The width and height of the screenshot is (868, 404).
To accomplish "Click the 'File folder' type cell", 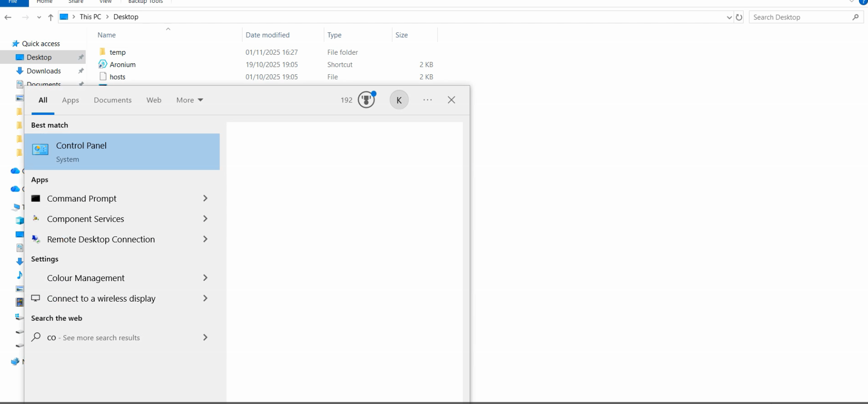I will [x=343, y=52].
